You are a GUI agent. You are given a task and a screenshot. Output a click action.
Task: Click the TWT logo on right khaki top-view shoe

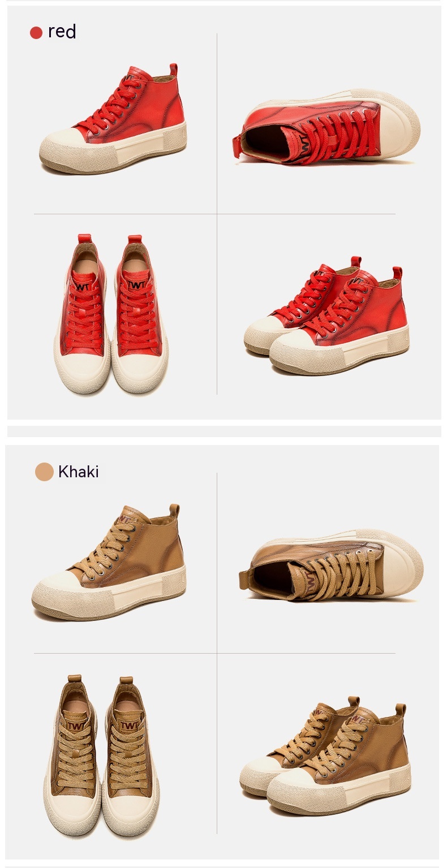click(x=130, y=726)
